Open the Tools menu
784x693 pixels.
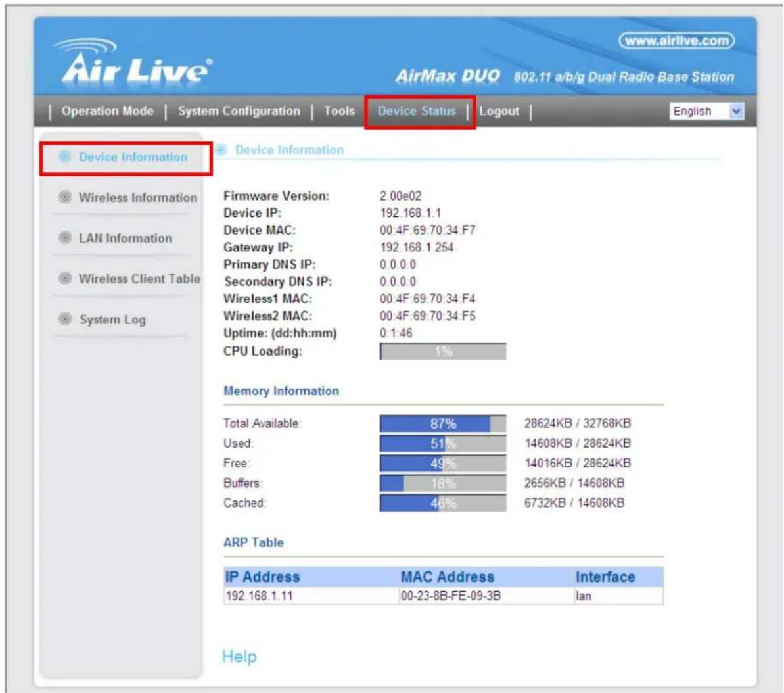coord(339,111)
